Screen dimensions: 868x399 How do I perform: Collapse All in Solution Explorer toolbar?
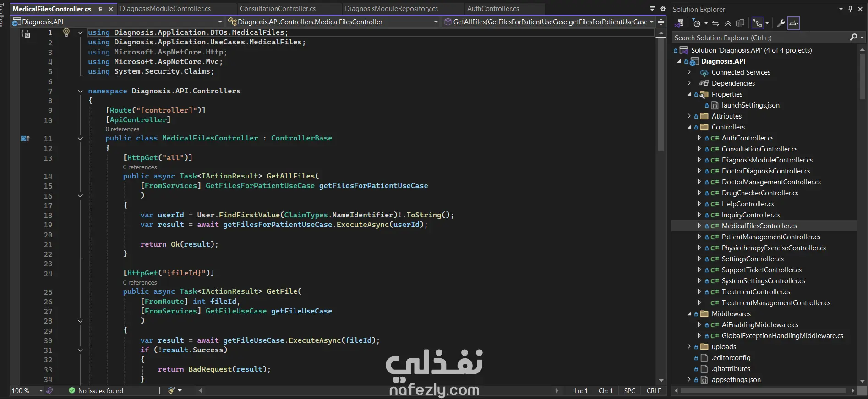pyautogui.click(x=728, y=23)
